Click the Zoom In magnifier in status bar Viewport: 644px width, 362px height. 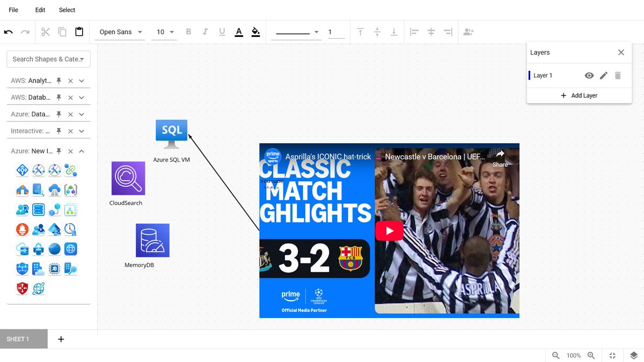click(x=591, y=355)
